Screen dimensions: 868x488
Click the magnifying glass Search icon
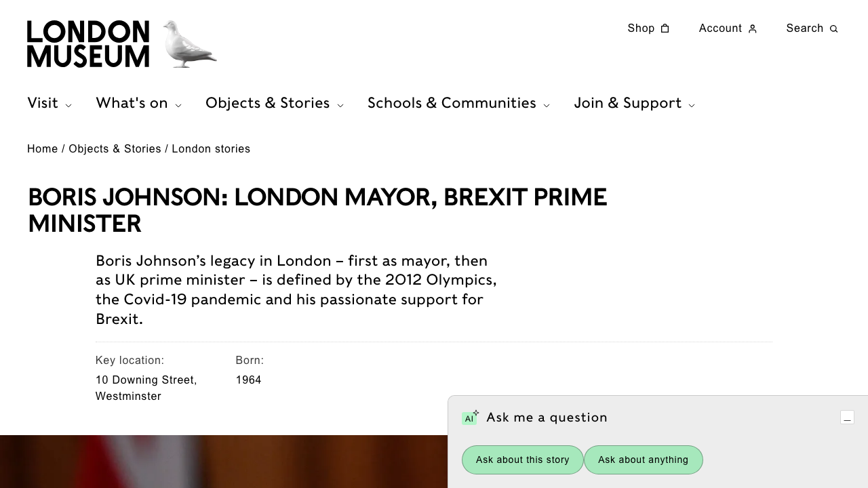pyautogui.click(x=834, y=28)
